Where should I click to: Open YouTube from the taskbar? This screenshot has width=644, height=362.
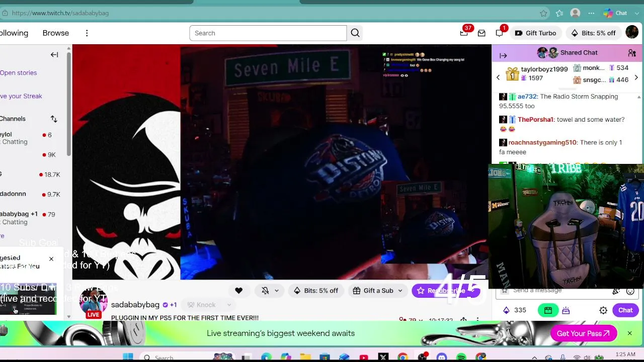[x=364, y=357]
